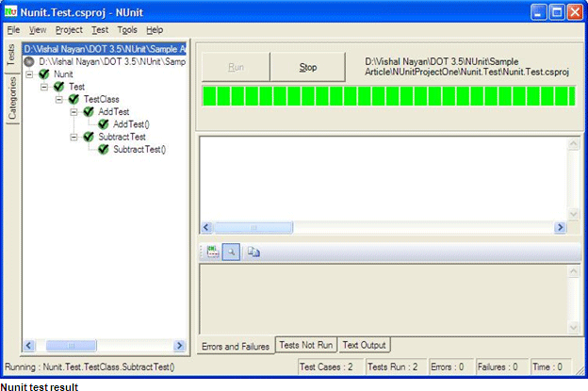Screen dimensions: 588x391
Task: Click the green checkmark beside SubtractTest node
Action: click(89, 137)
